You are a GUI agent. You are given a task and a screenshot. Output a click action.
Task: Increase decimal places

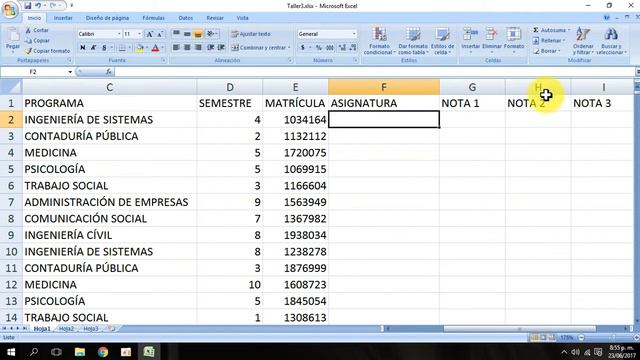pyautogui.click(x=342, y=48)
